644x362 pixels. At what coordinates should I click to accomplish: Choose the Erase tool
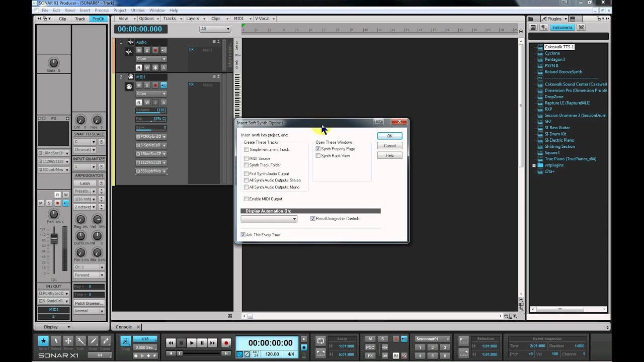pos(105,341)
